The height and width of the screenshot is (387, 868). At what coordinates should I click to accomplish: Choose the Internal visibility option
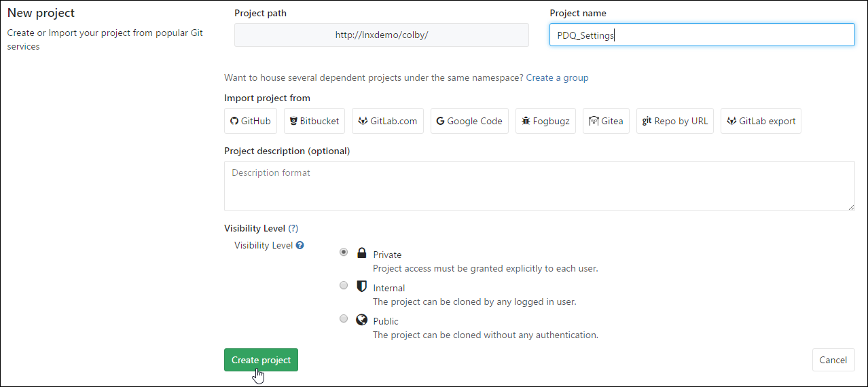[344, 285]
